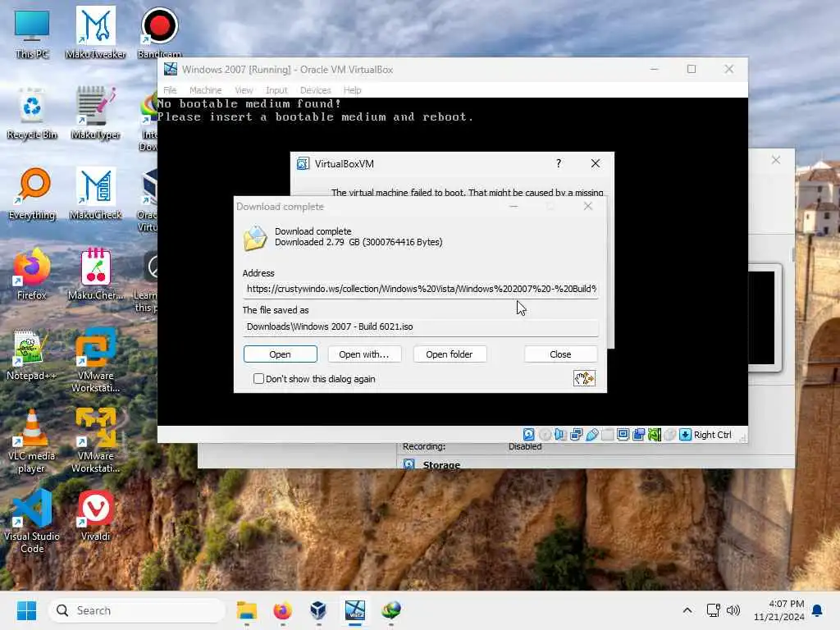
Task: Open the File menu in the VirtualBox VM window
Action: (x=170, y=90)
